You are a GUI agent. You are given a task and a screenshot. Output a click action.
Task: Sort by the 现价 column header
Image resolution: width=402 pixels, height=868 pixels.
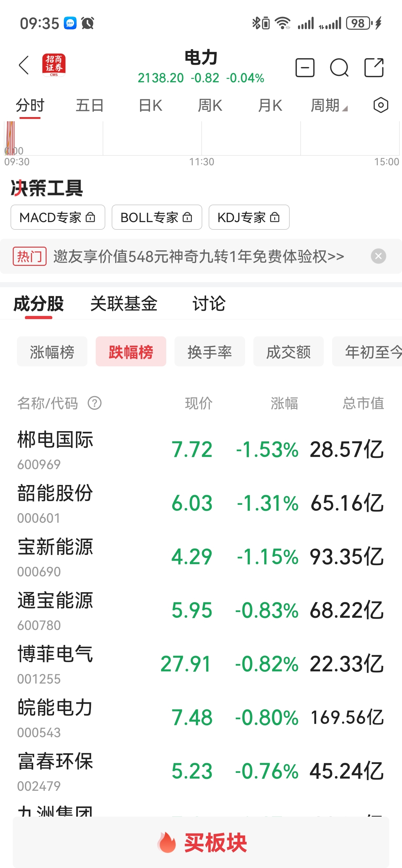198,403
